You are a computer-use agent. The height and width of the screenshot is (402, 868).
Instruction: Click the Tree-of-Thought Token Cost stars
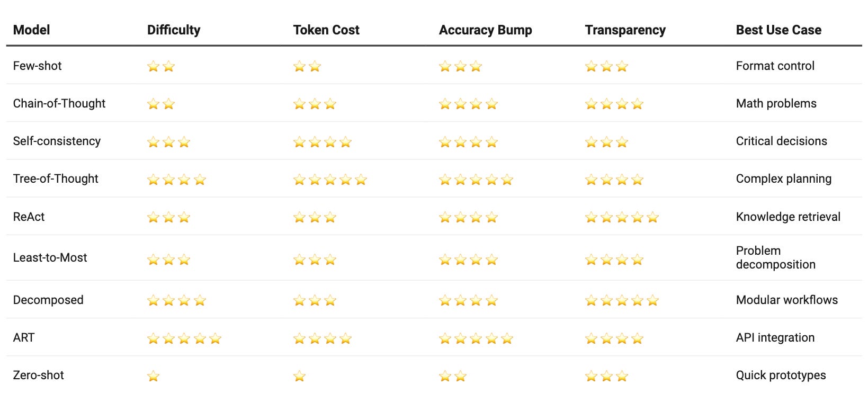(330, 180)
